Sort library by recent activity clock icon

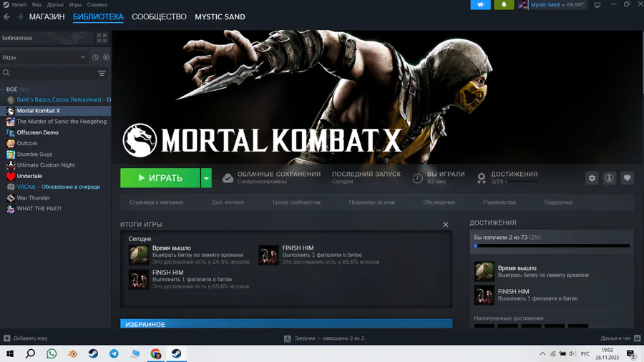[x=95, y=57]
